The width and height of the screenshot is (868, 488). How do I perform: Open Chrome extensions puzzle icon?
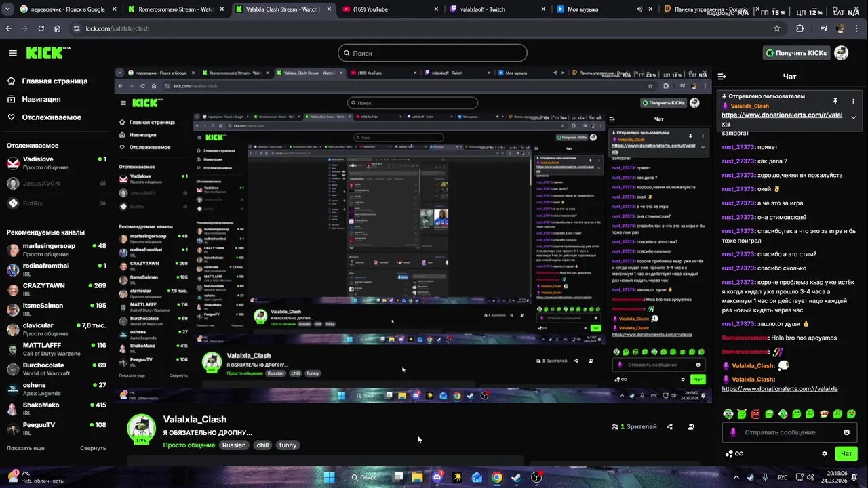pyautogui.click(x=800, y=28)
